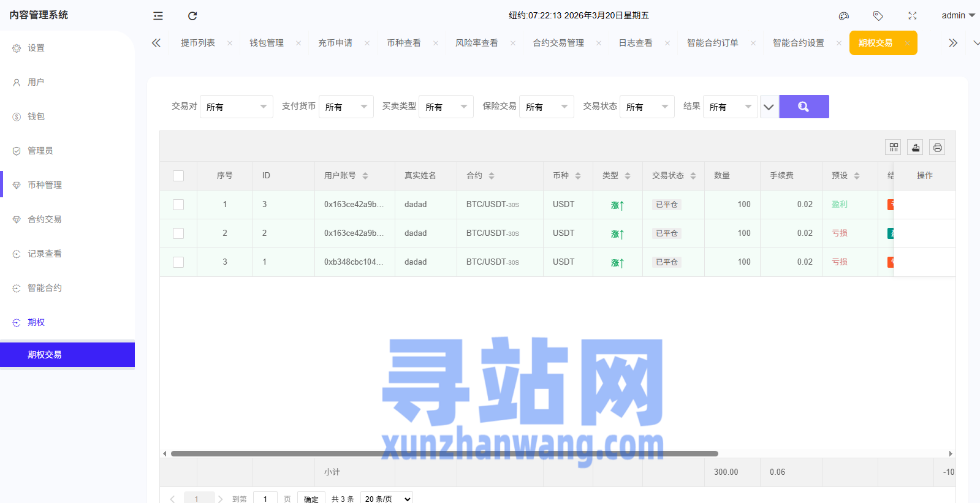This screenshot has width=980, height=503.
Task: Tick the checkbox for row 3
Action: coord(178,262)
